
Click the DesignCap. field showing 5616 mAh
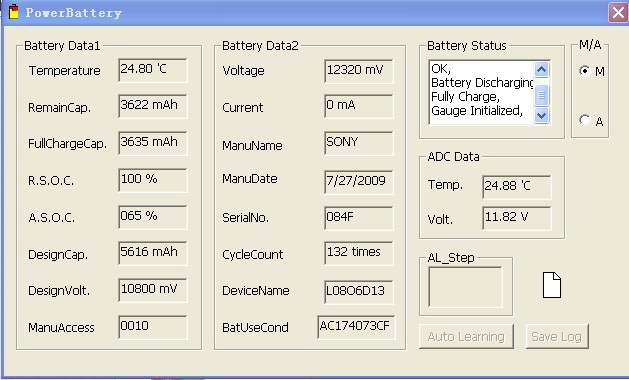click(x=153, y=253)
